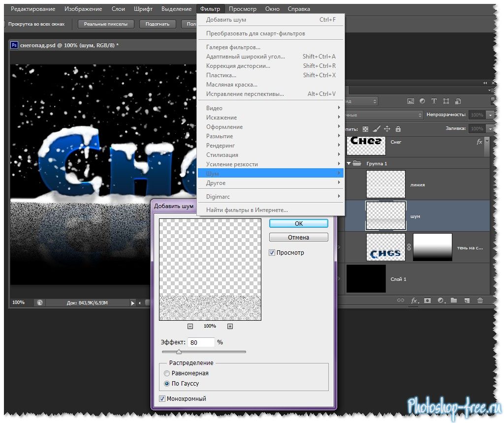Click the Отмена cancel button
The image size is (504, 423).
point(298,237)
